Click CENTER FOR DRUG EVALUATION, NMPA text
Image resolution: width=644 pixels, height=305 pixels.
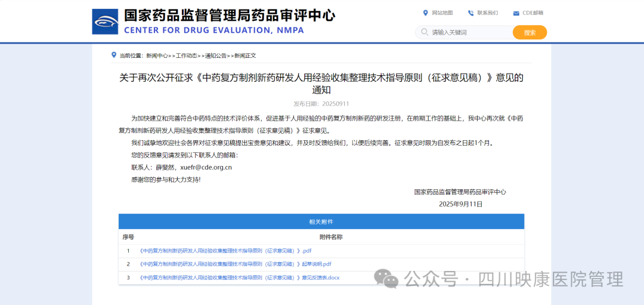click(214, 30)
